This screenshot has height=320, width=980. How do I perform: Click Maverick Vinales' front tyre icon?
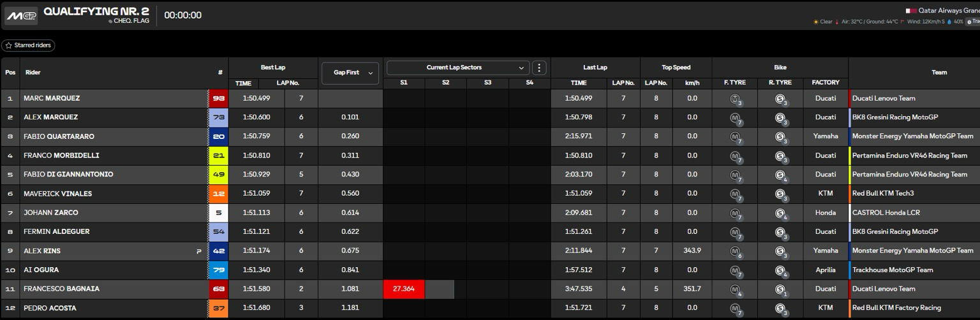tap(736, 194)
